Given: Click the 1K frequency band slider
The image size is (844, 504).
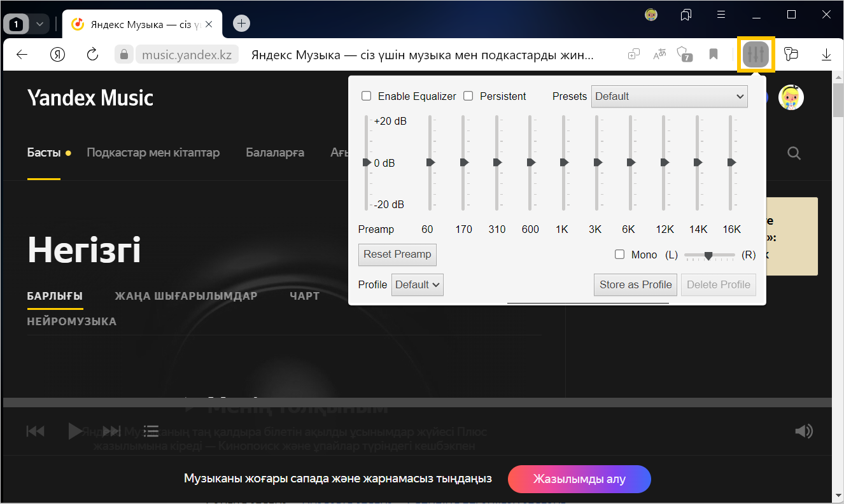Looking at the screenshot, I should tap(564, 163).
